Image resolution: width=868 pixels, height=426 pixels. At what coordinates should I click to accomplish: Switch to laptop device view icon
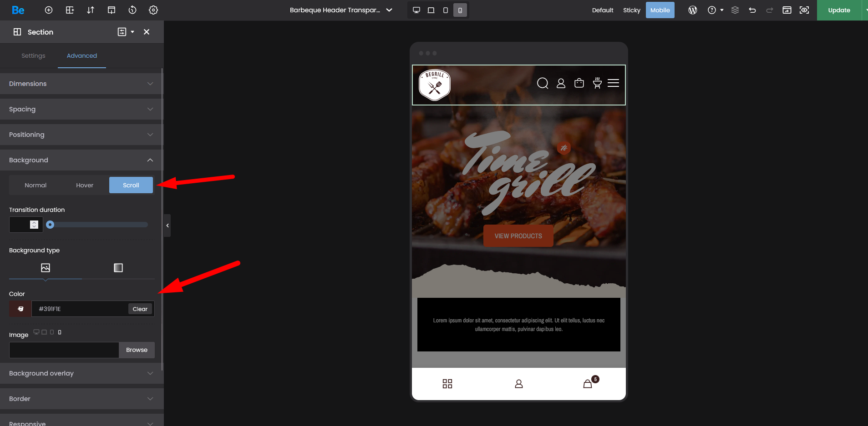pos(431,10)
